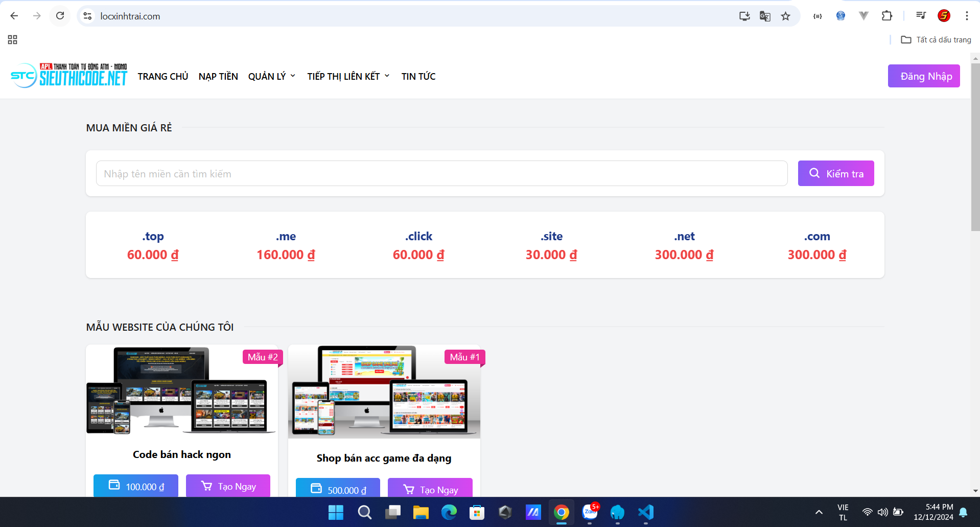Open the Windows Start menu
Image resolution: width=980 pixels, height=527 pixels.
pos(336,513)
